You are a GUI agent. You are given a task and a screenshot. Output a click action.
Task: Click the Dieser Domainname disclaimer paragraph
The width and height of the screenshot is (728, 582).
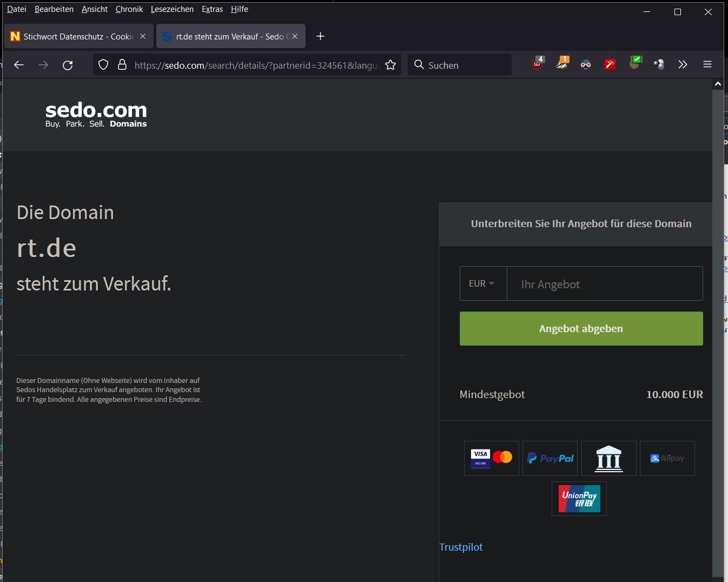tap(109, 390)
